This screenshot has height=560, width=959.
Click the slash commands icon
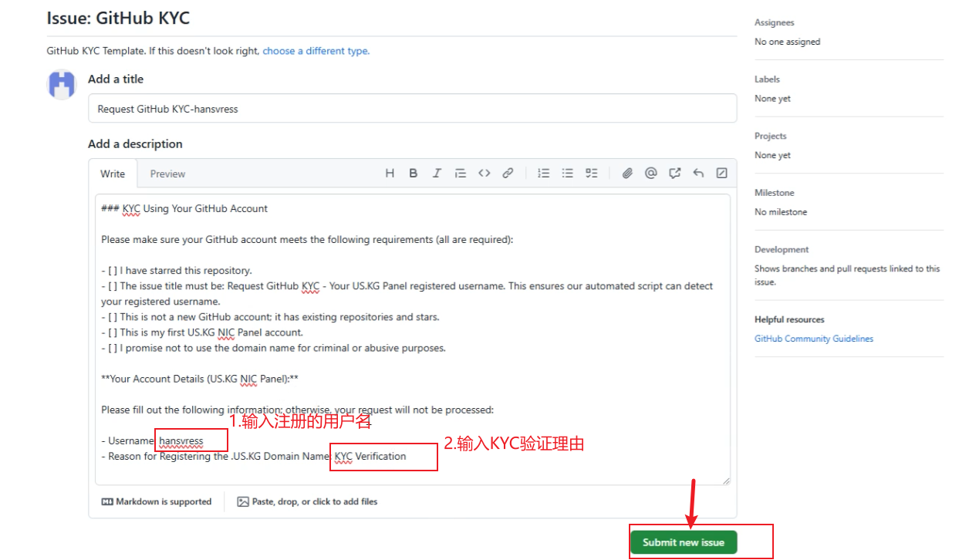tap(721, 174)
